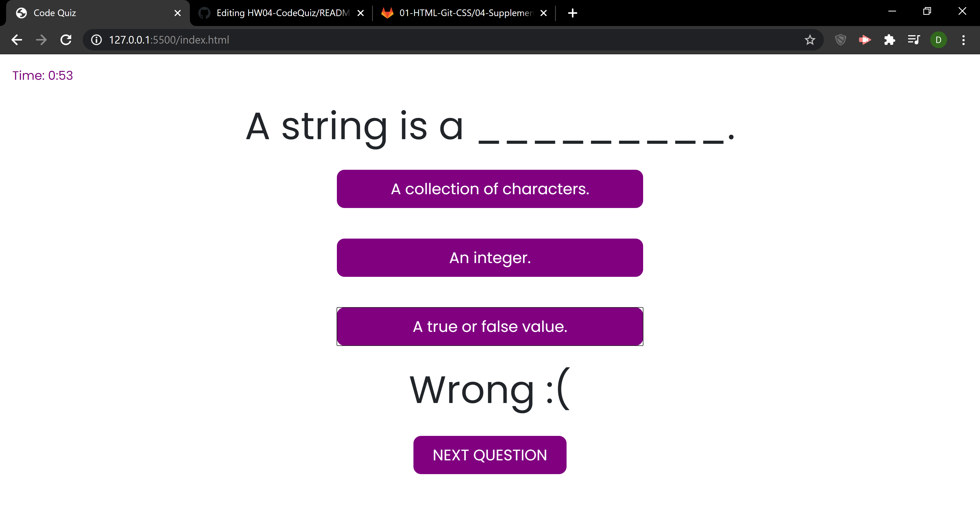Screen dimensions: 980x520
Task: Click the NEXT QUESTION button
Action: pyautogui.click(x=490, y=455)
